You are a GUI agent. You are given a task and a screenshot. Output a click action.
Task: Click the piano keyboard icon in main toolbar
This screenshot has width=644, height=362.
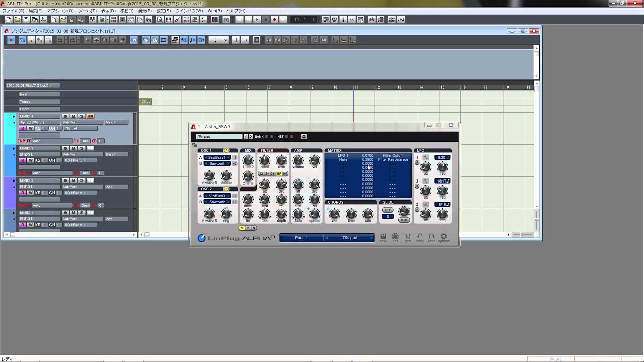click(x=168, y=20)
